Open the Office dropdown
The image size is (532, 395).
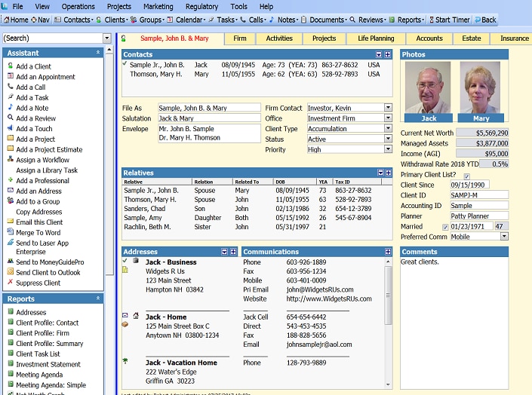[x=388, y=118]
